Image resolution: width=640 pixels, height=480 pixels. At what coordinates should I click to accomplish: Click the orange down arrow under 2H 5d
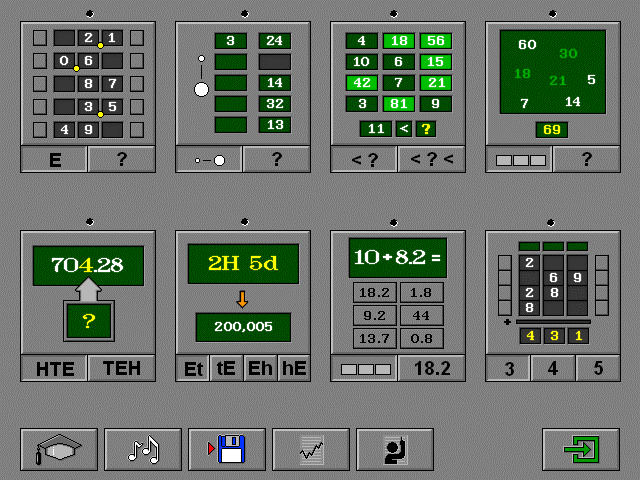[x=242, y=299]
